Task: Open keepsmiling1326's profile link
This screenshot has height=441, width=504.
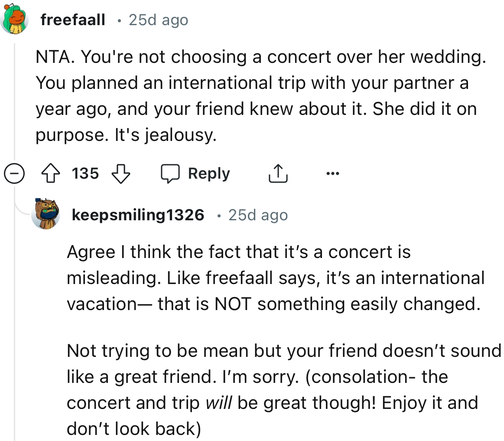Action: click(138, 214)
